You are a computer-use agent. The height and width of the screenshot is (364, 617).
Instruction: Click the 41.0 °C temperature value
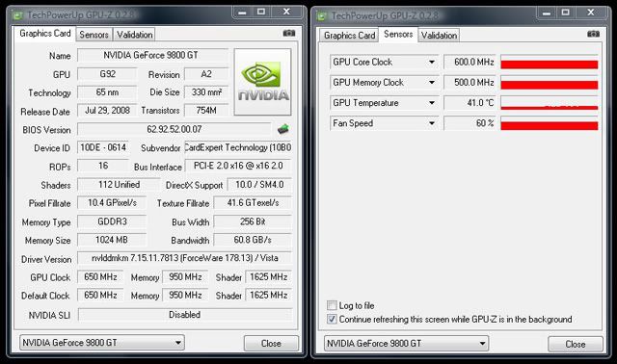point(469,103)
